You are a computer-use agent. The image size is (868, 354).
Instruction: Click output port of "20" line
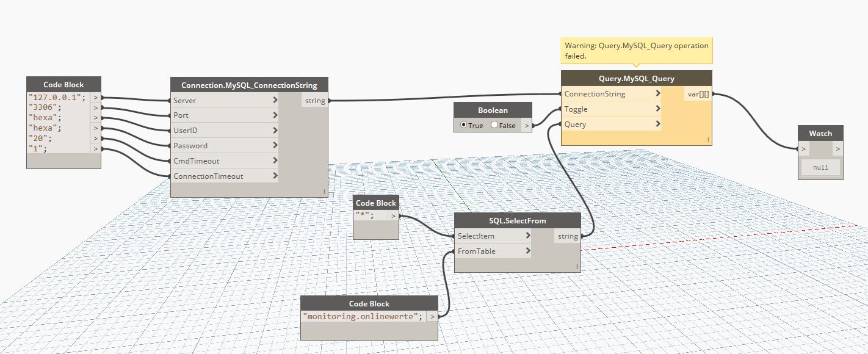[x=96, y=139]
